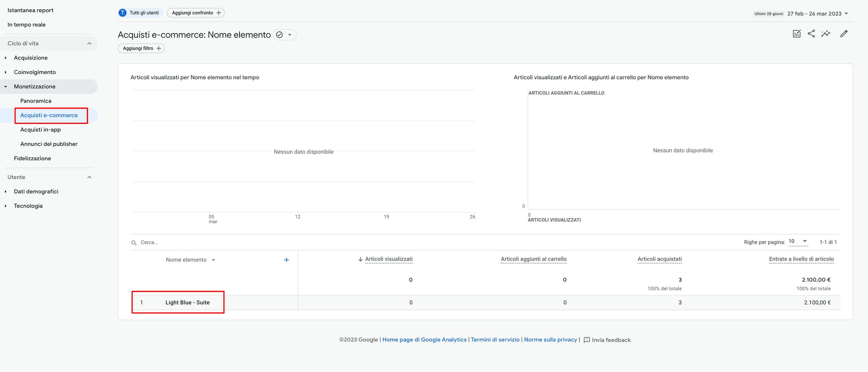
Task: Open the report title dropdown arrow
Action: pyautogui.click(x=290, y=35)
